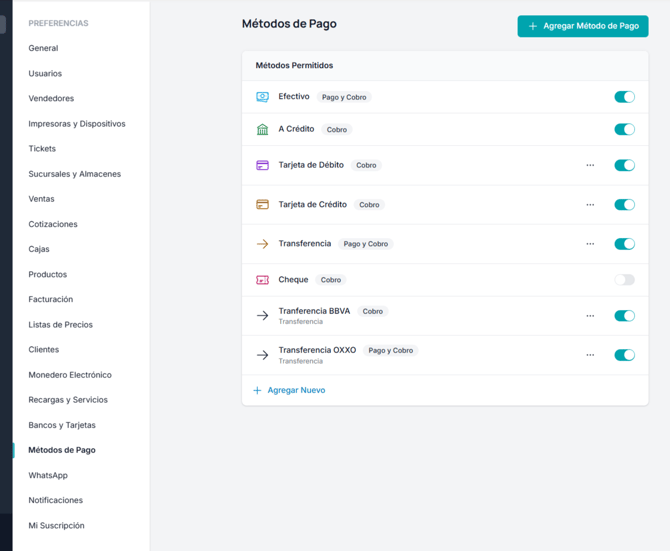The height and width of the screenshot is (551, 670).
Task: Click Agregar Método de Pago button
Action: click(583, 26)
